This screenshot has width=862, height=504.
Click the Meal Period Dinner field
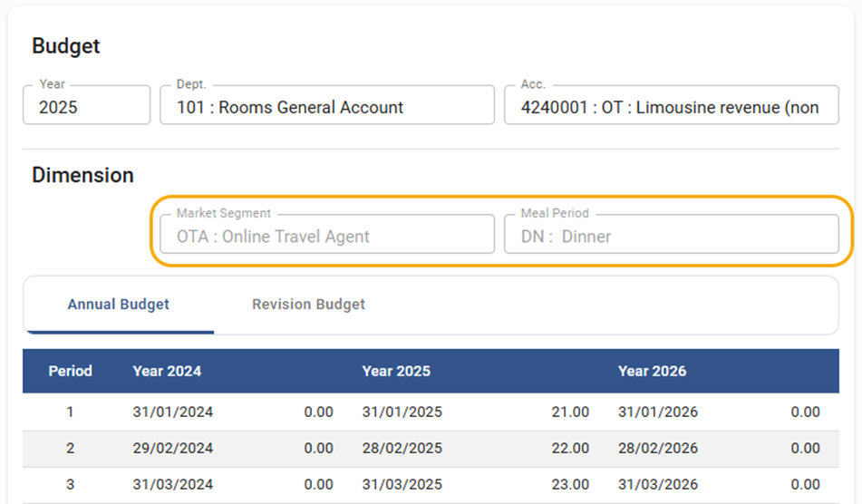[671, 236]
